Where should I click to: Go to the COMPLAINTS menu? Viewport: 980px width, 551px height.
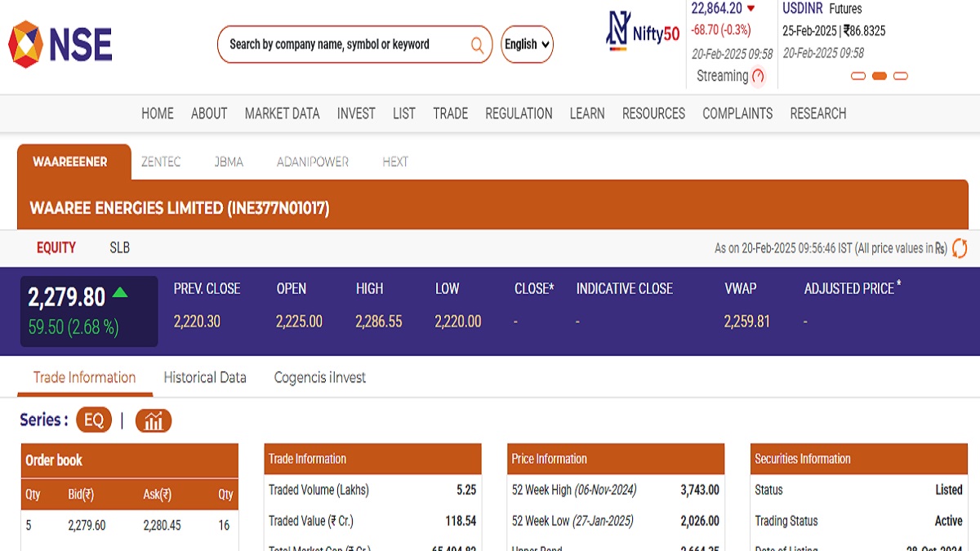tap(737, 113)
